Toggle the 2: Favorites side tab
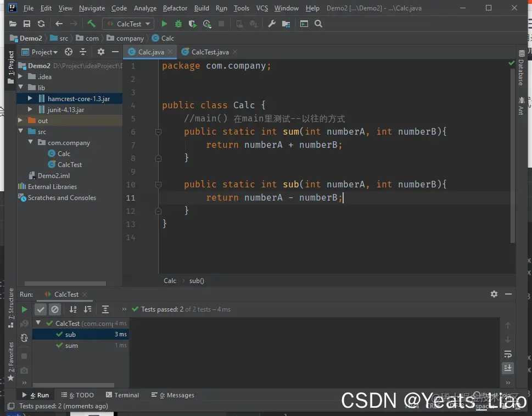The height and width of the screenshot is (416, 532). [x=11, y=362]
